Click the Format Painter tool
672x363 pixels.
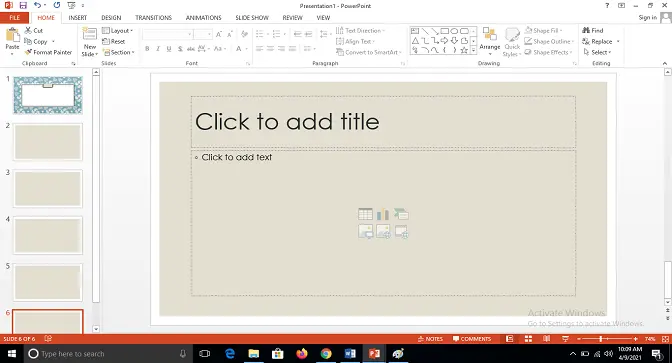click(x=48, y=52)
